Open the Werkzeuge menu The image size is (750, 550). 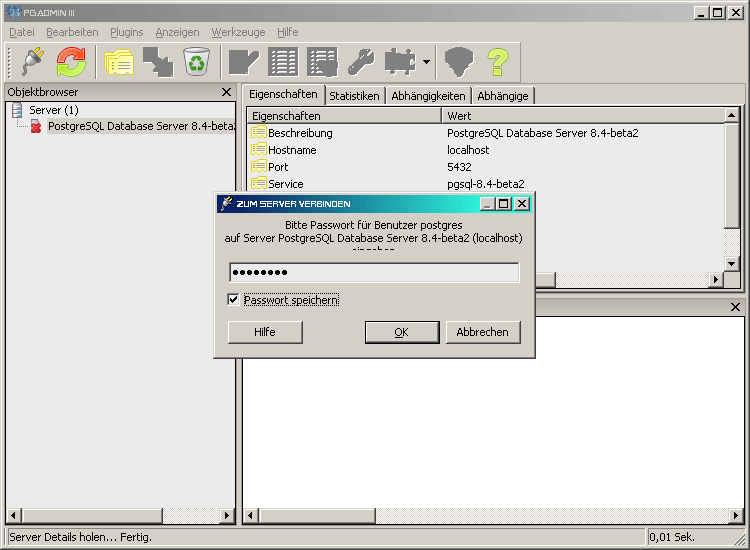pos(238,32)
